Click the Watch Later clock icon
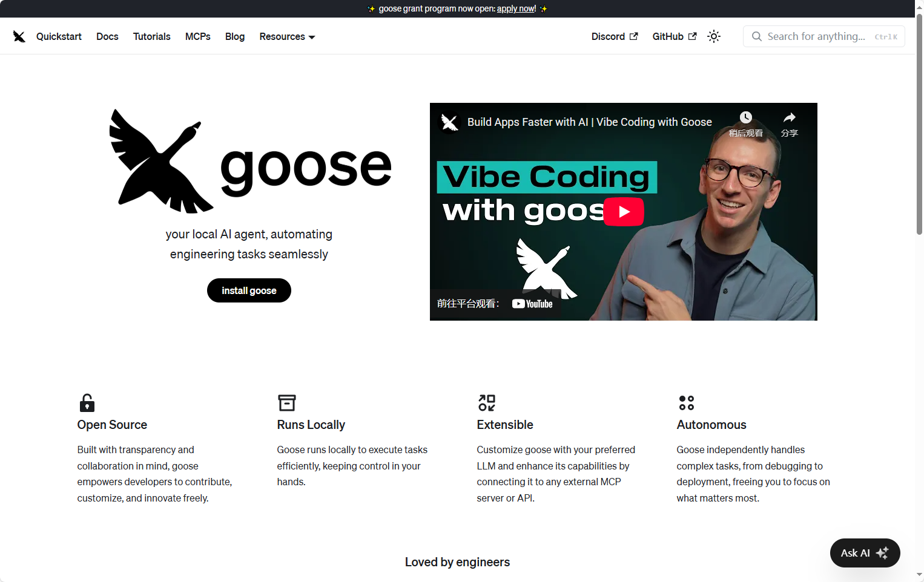The width and height of the screenshot is (924, 582). (x=746, y=117)
